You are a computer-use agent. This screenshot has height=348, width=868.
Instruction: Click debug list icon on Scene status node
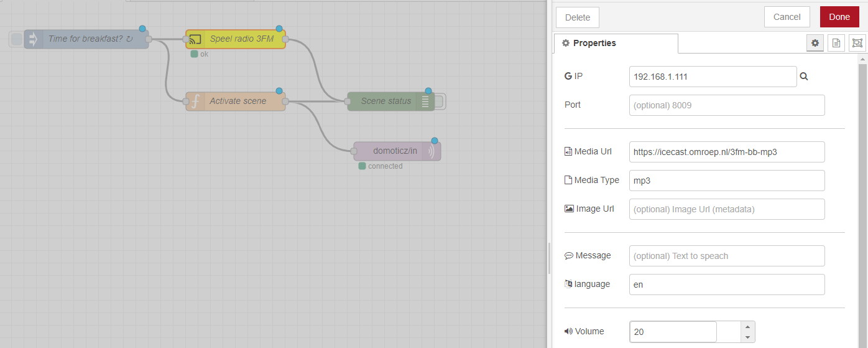coord(425,101)
